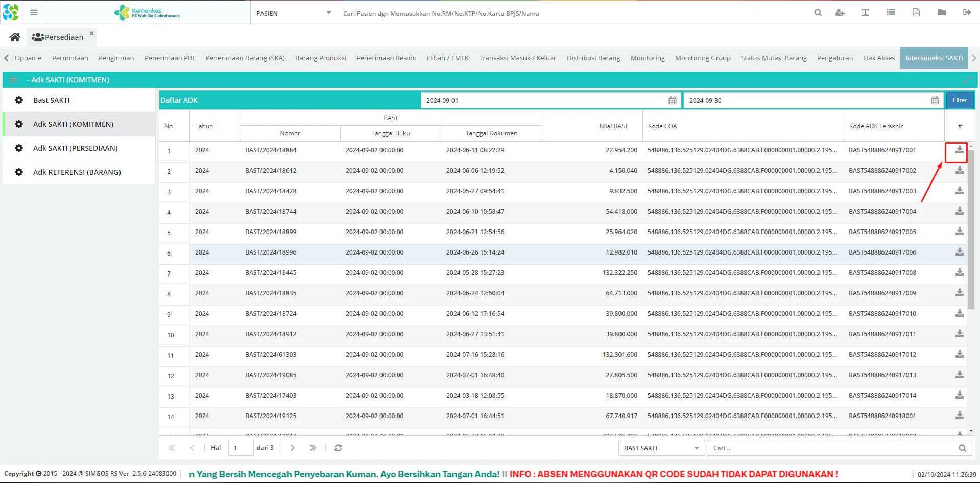980x483 pixels.
Task: Download ADK for BAST/2024/18612
Action: (960, 170)
